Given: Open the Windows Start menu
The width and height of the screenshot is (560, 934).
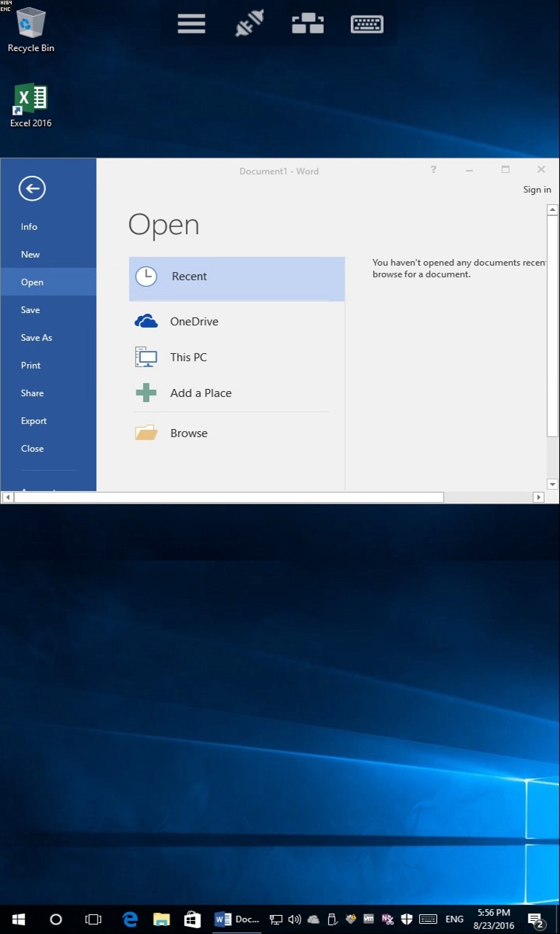Looking at the screenshot, I should 19,919.
